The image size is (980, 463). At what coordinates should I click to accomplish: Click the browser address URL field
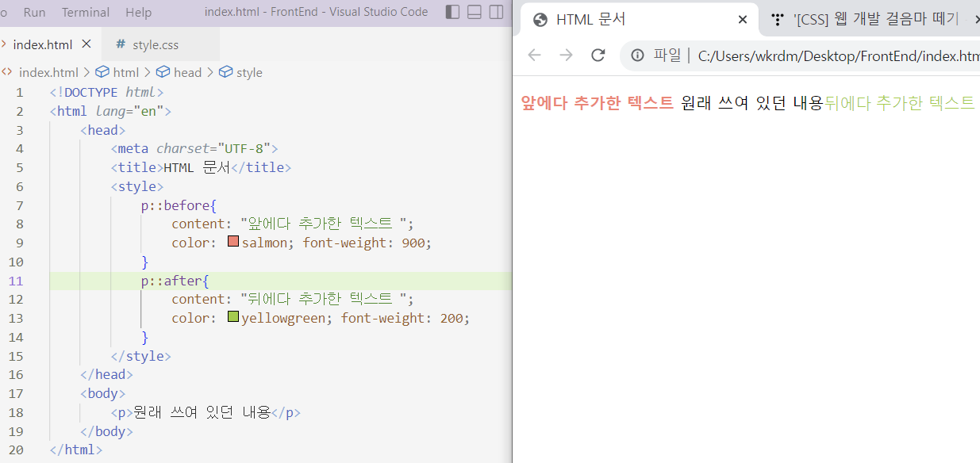(837, 55)
